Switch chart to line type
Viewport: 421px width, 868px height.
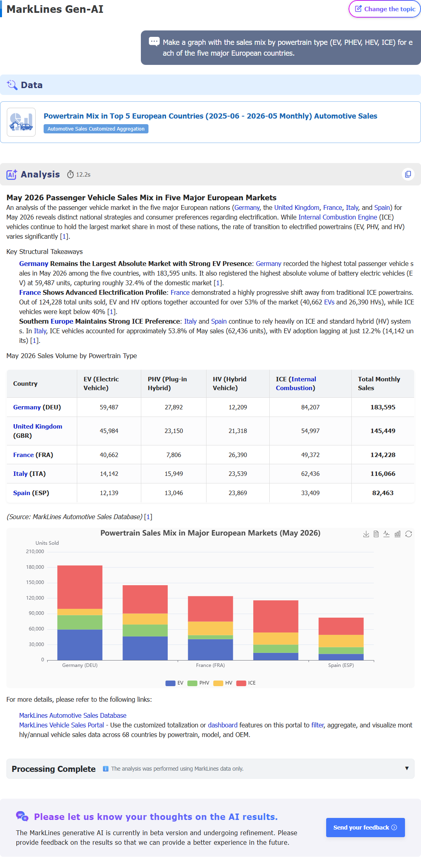coord(387,534)
